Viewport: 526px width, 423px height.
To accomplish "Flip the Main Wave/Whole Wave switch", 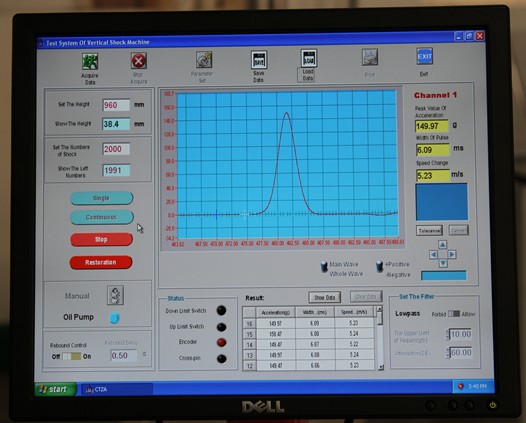I will tap(324, 267).
